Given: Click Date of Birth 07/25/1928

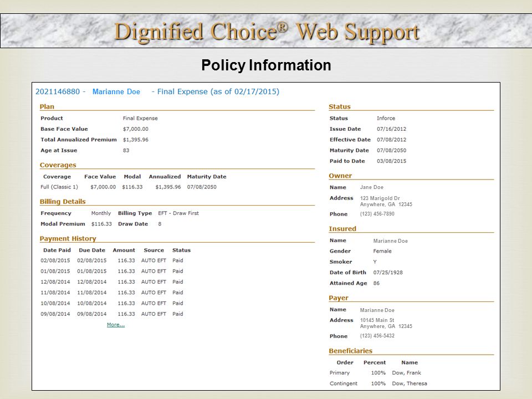Looking at the screenshot, I should click(388, 273).
